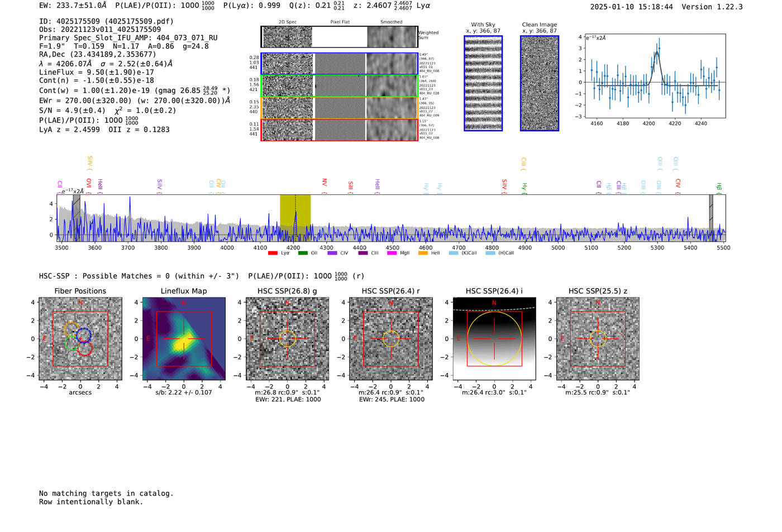This screenshot has width=782, height=532.
Task: Click the red fiber circle in Fiber Positions
Action: 85,349
